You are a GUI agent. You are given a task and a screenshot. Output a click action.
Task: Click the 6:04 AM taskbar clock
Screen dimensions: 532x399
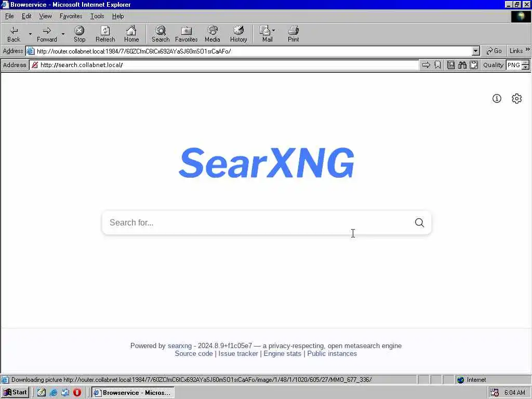(x=515, y=393)
